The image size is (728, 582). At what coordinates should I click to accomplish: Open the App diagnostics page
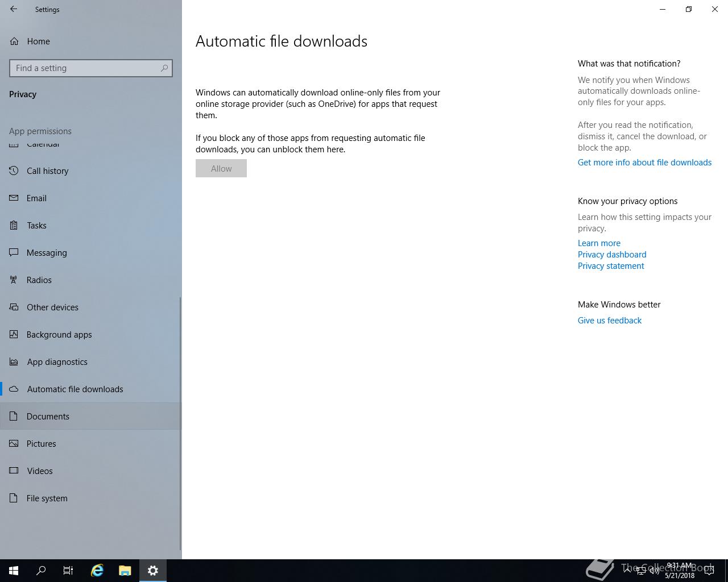[x=91, y=361]
